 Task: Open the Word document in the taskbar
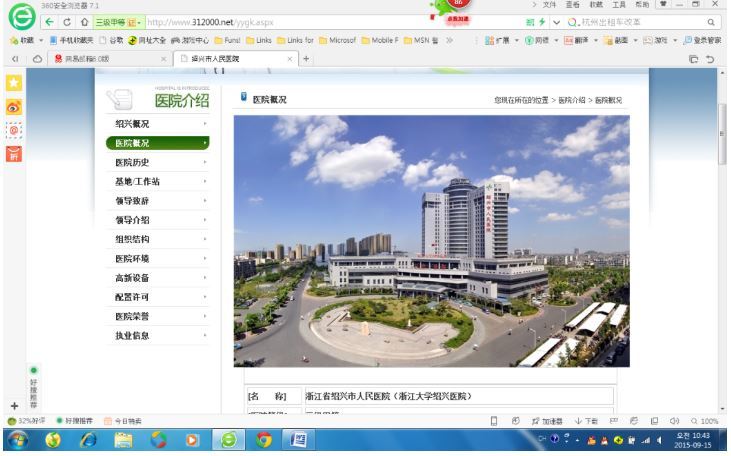[298, 440]
